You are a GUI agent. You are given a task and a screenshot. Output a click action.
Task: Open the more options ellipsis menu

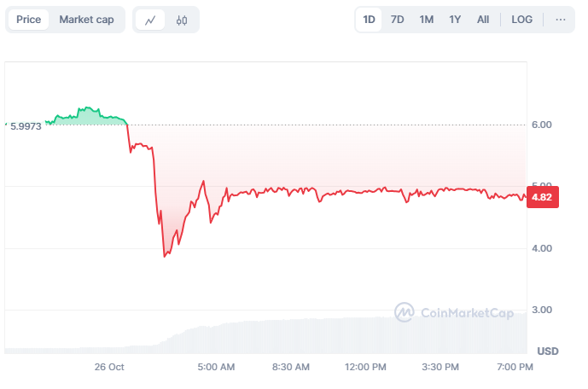pyautogui.click(x=561, y=20)
